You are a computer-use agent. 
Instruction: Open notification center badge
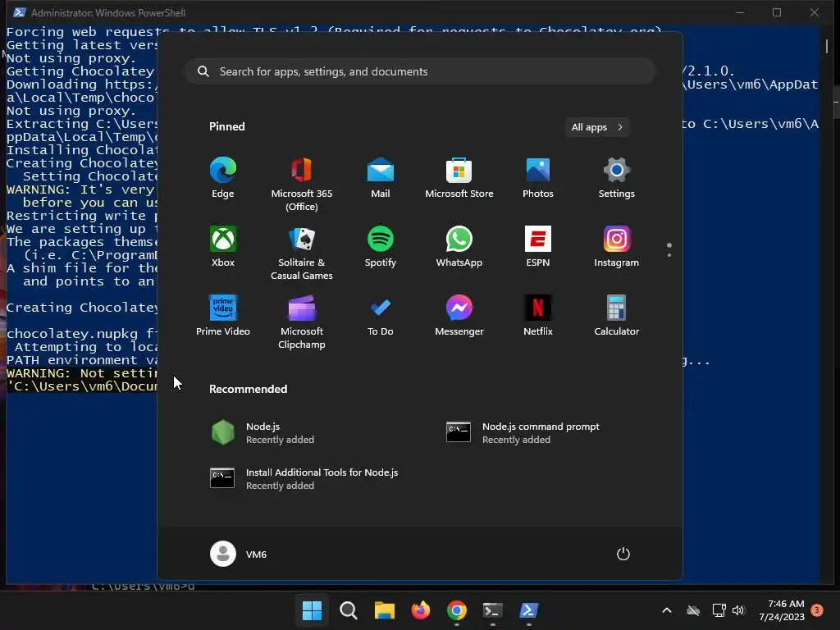point(817,610)
